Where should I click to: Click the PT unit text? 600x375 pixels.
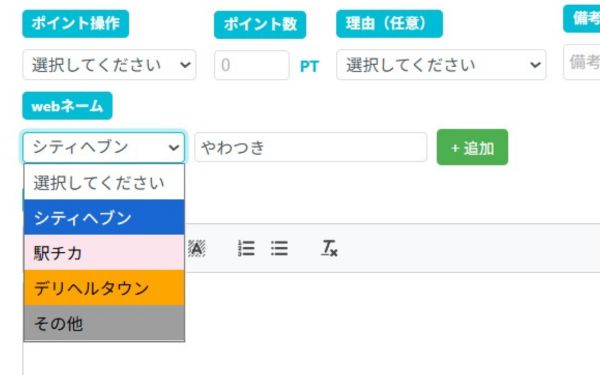(309, 67)
